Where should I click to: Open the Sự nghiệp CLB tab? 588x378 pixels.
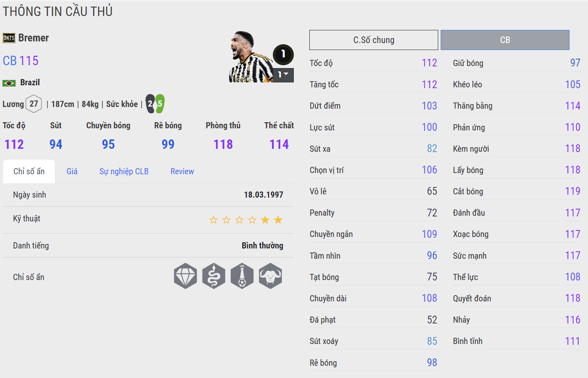pyautogui.click(x=124, y=171)
